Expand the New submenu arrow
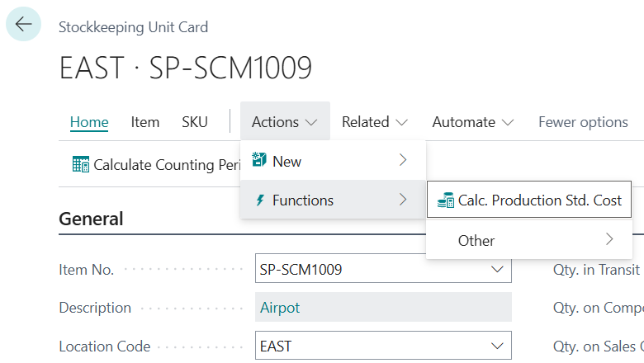 pyautogui.click(x=403, y=161)
